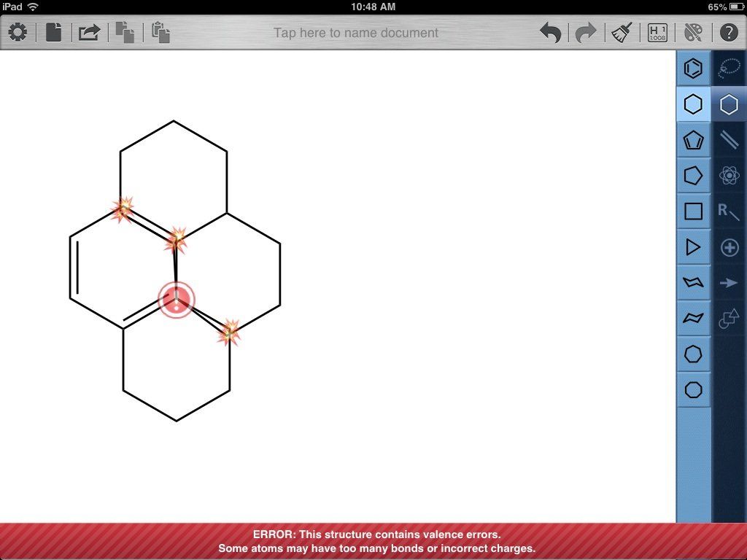Viewport: 747px width, 560px height.
Task: Select the charge plus tool
Action: coord(729,246)
